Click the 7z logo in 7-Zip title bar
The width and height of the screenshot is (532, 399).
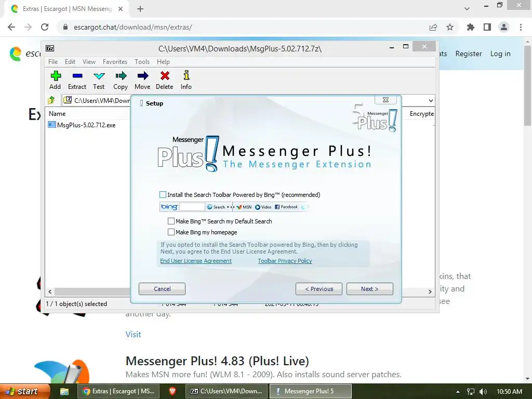tap(50, 48)
